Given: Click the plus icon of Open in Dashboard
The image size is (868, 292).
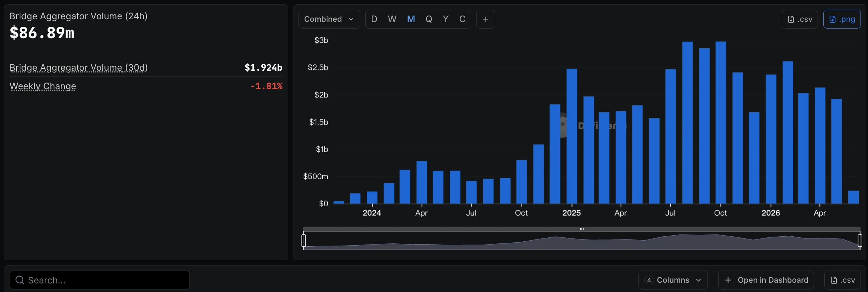Looking at the screenshot, I should click(728, 280).
